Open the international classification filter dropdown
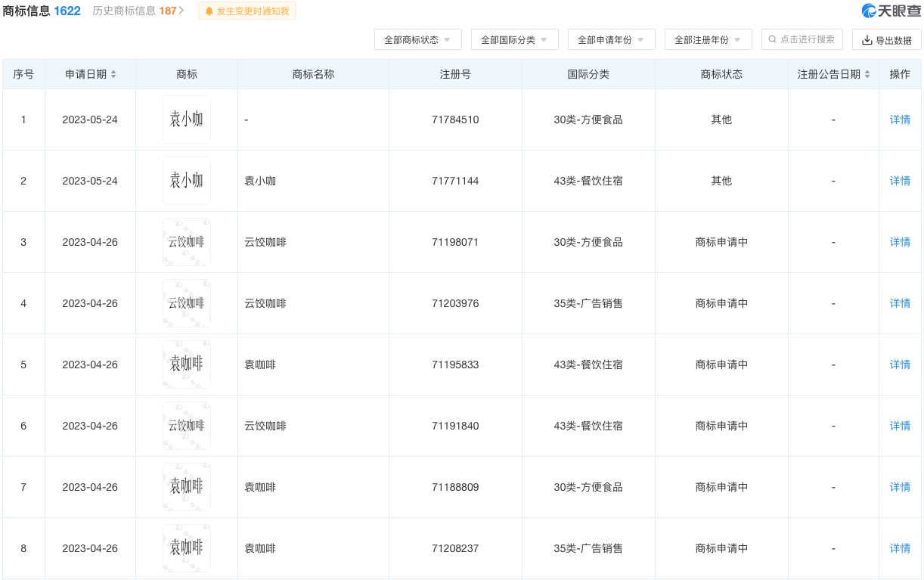The width and height of the screenshot is (924, 580). (514, 40)
